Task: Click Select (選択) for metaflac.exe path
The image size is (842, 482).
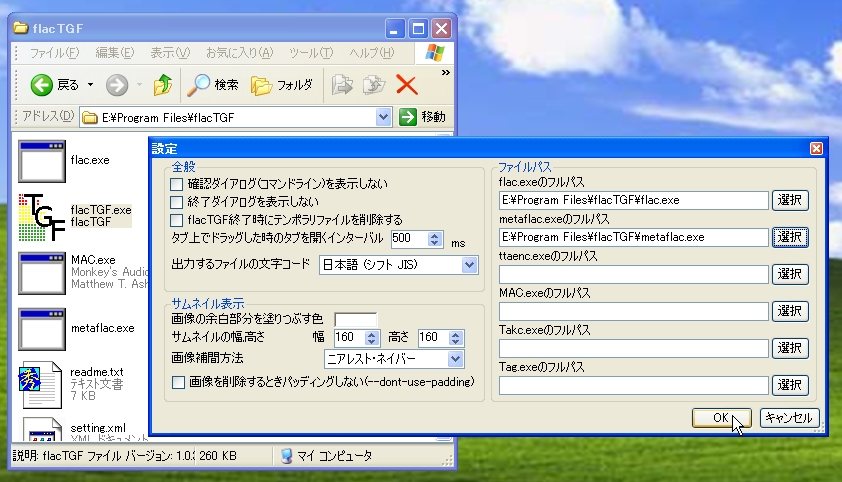Action: 790,237
